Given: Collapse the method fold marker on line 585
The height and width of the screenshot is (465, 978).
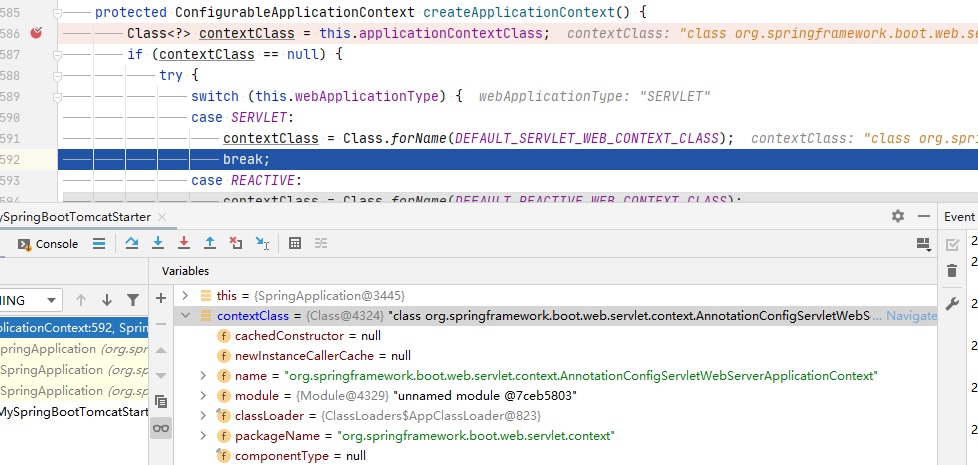Looking at the screenshot, I should (58, 12).
